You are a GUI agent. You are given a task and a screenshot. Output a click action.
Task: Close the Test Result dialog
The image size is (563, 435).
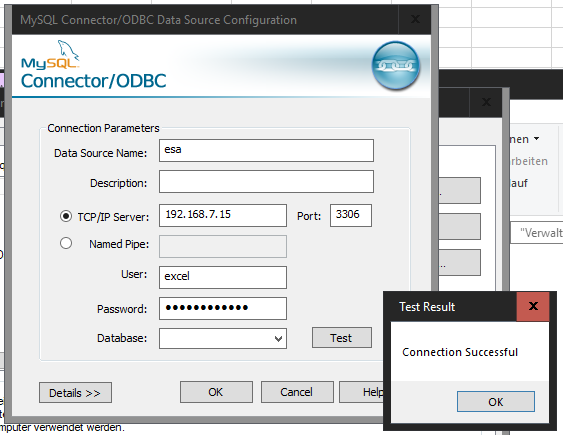coord(533,306)
